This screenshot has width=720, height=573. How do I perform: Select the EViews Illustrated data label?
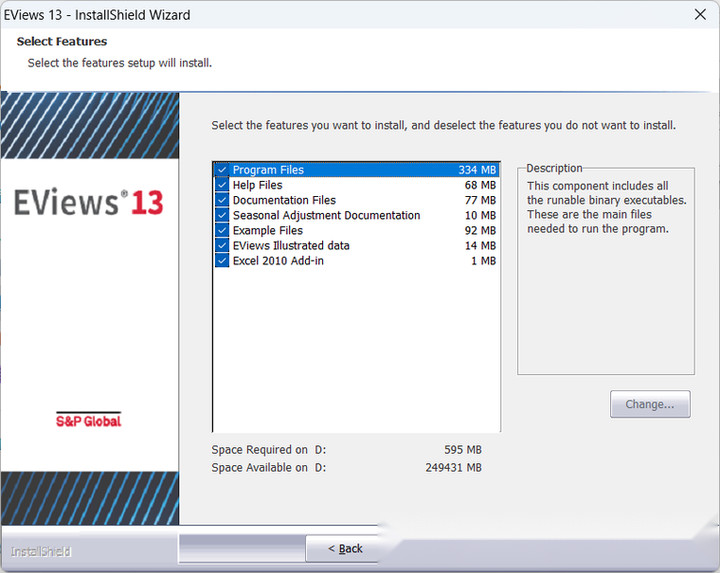[x=291, y=245]
